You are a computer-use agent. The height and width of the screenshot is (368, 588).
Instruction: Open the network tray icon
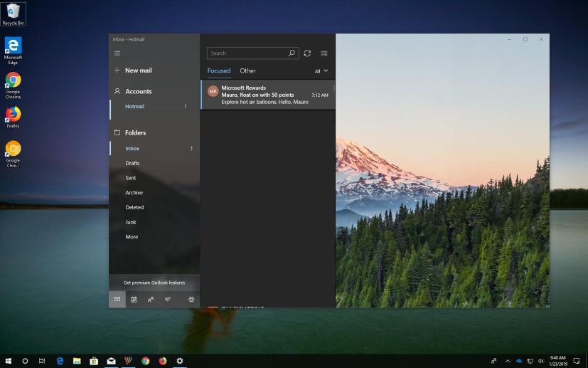[530, 361]
